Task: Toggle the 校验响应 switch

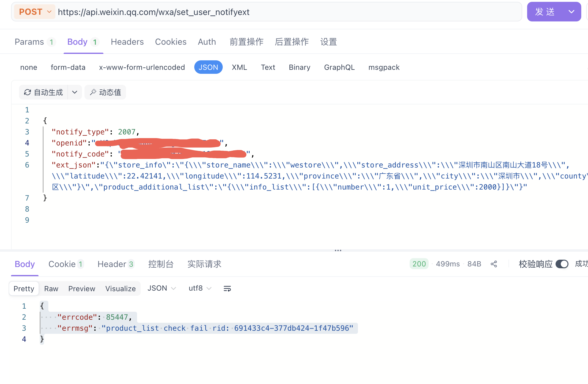Action: (562, 264)
